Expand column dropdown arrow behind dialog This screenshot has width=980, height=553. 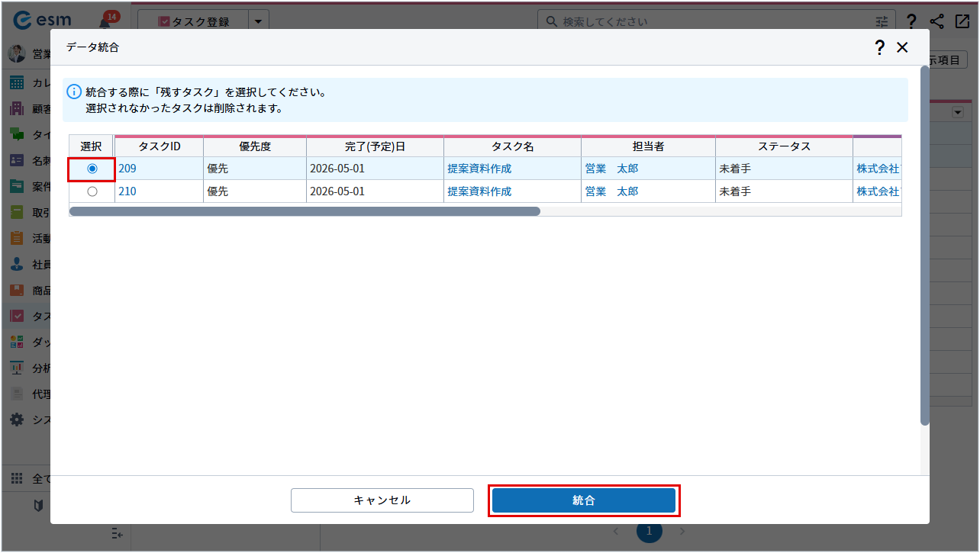(958, 113)
